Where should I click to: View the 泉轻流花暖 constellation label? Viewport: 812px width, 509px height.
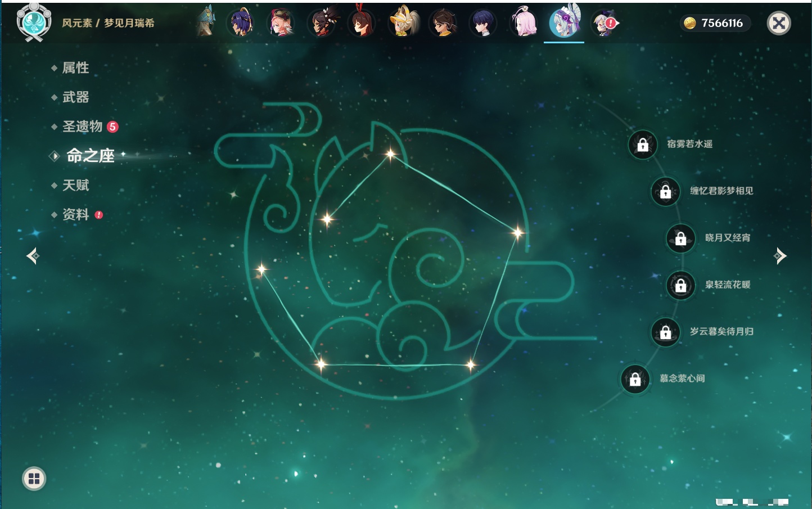(728, 285)
